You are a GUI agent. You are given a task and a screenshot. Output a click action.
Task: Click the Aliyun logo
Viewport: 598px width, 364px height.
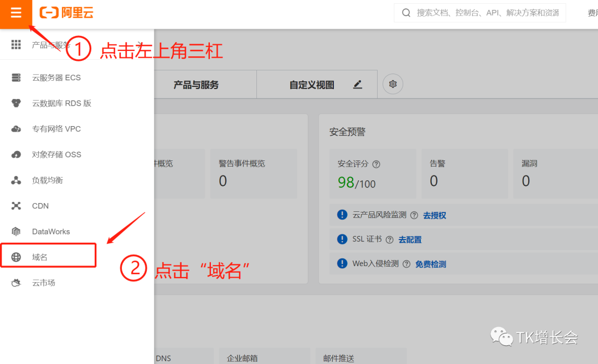point(66,13)
